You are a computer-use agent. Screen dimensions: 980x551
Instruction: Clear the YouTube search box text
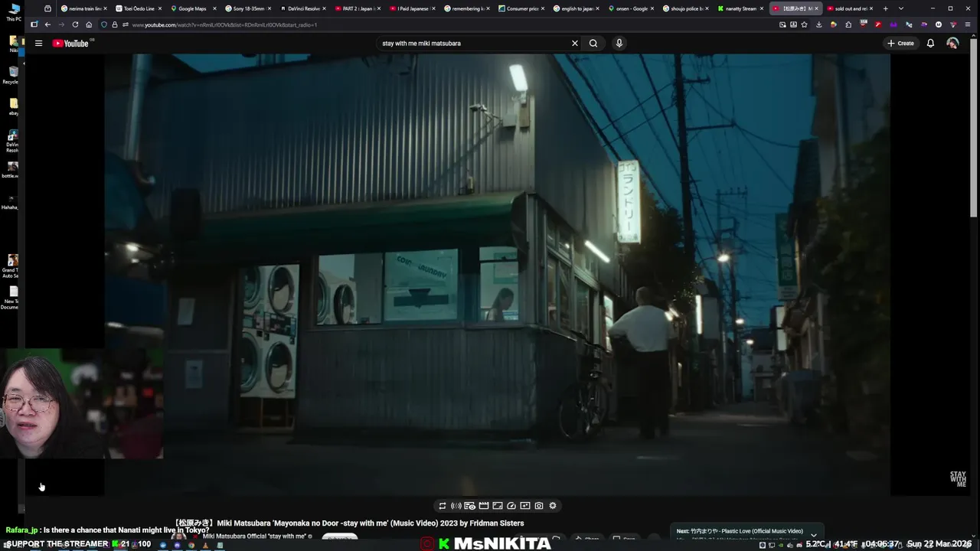pyautogui.click(x=575, y=44)
